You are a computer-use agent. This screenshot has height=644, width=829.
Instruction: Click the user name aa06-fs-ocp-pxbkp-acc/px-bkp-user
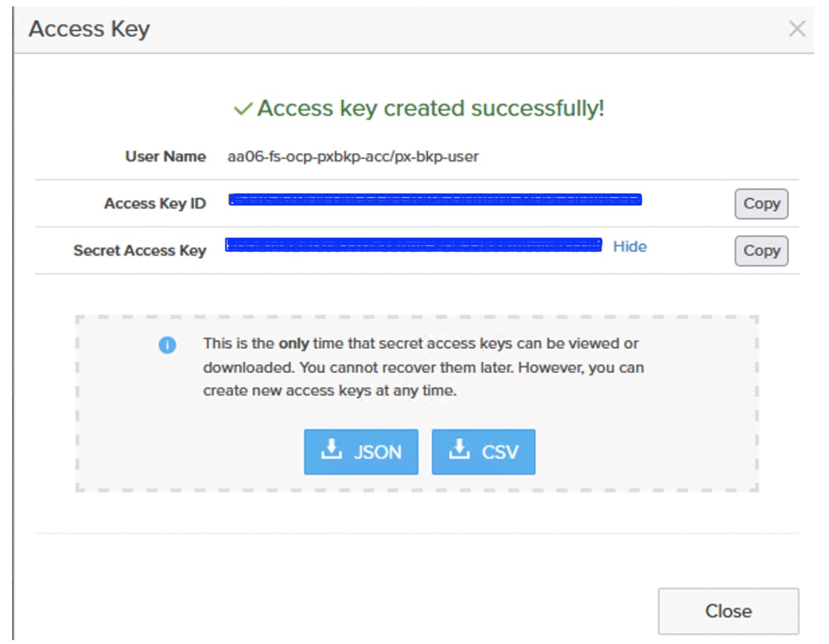tap(353, 157)
